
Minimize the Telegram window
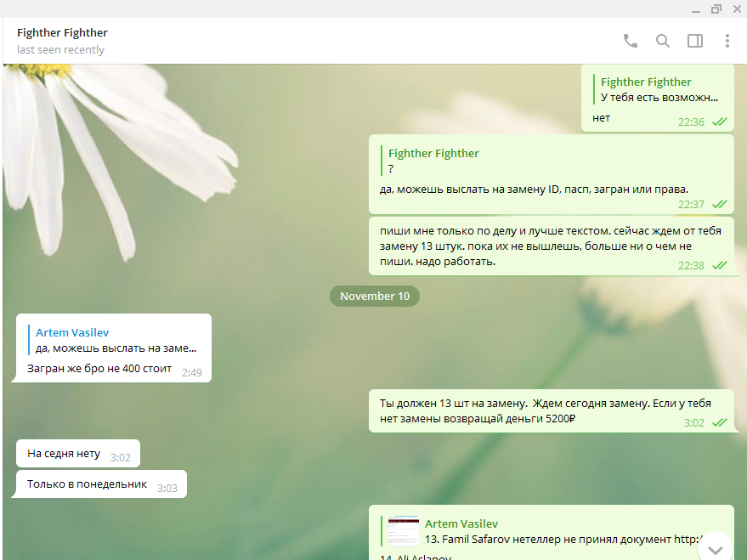coord(696,9)
